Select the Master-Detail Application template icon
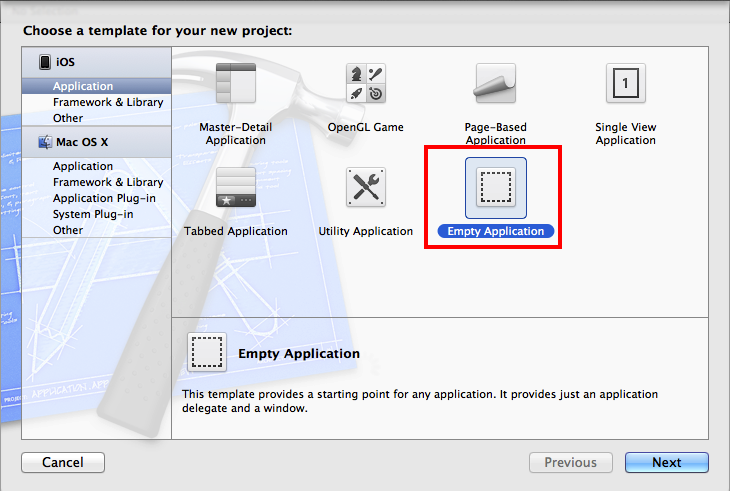Screen dimensions: 730x491 (236, 83)
